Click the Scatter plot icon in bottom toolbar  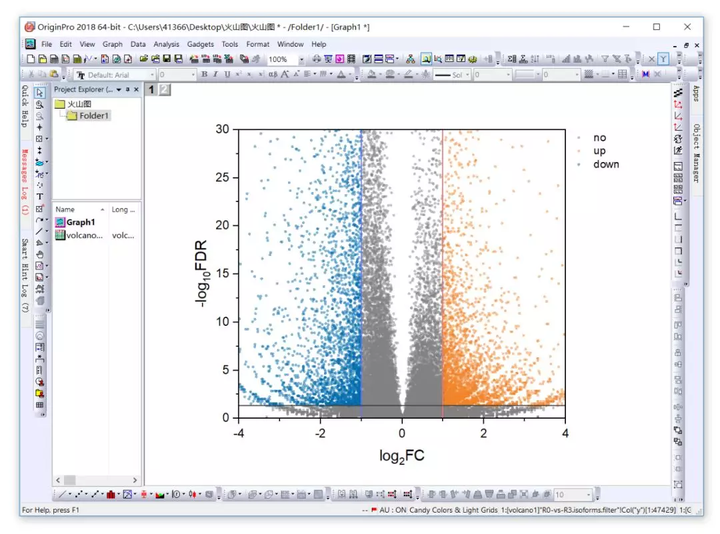79,495
